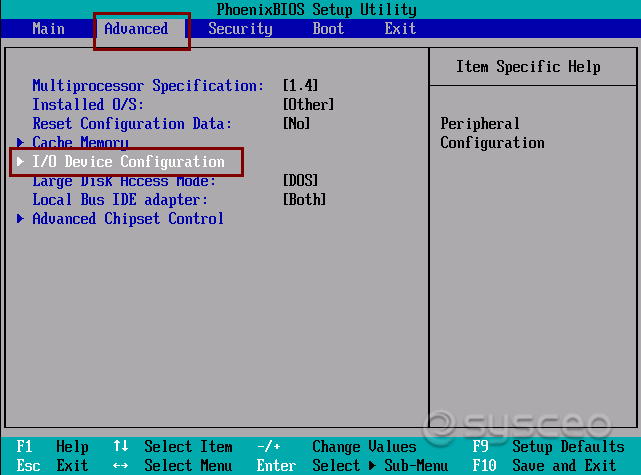Go to the Security menu tab
Viewport: 641px width, 475px height.
(240, 29)
